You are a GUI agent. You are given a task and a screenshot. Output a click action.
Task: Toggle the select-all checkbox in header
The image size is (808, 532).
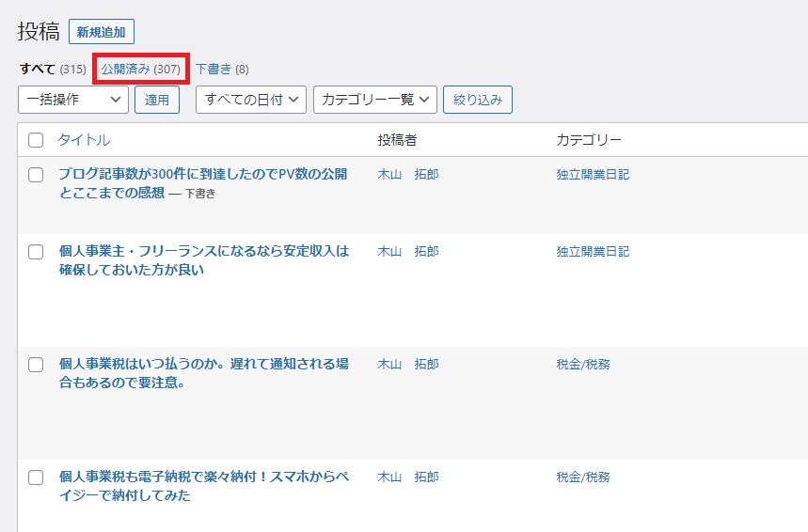point(36,140)
